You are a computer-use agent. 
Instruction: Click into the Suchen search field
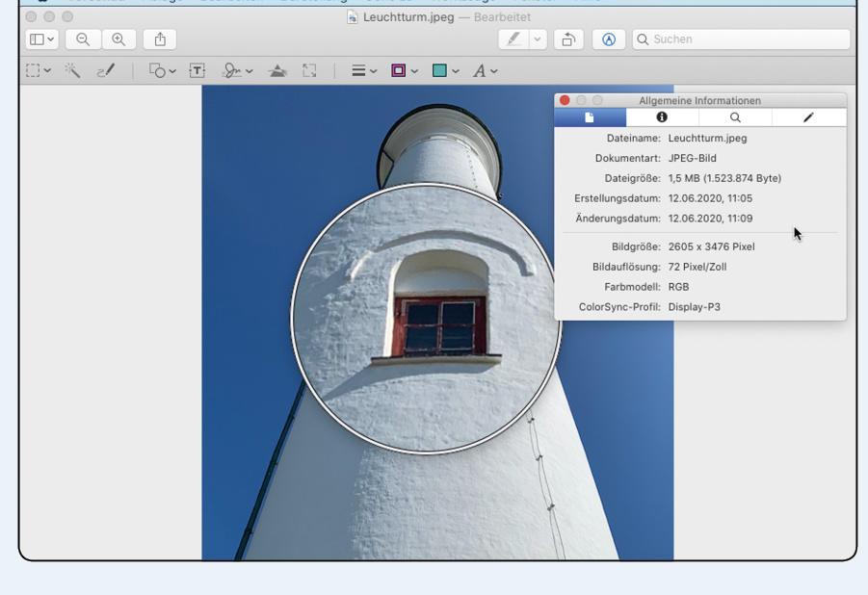coord(741,39)
